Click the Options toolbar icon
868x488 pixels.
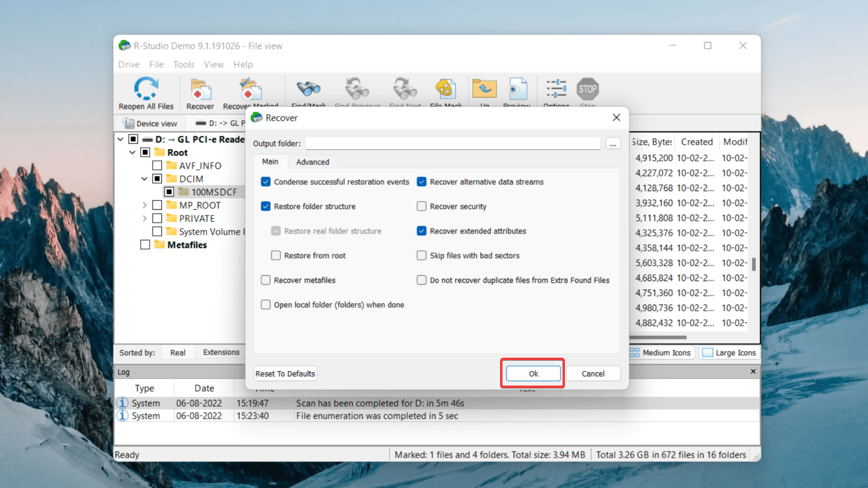pos(556,89)
